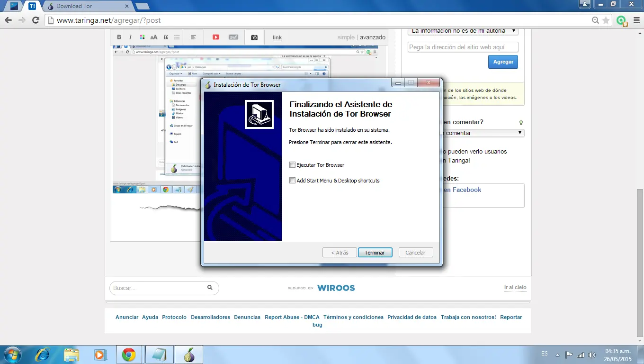Click the Ir al cielo link
Viewport: 644px width, 364px height.
515,288
